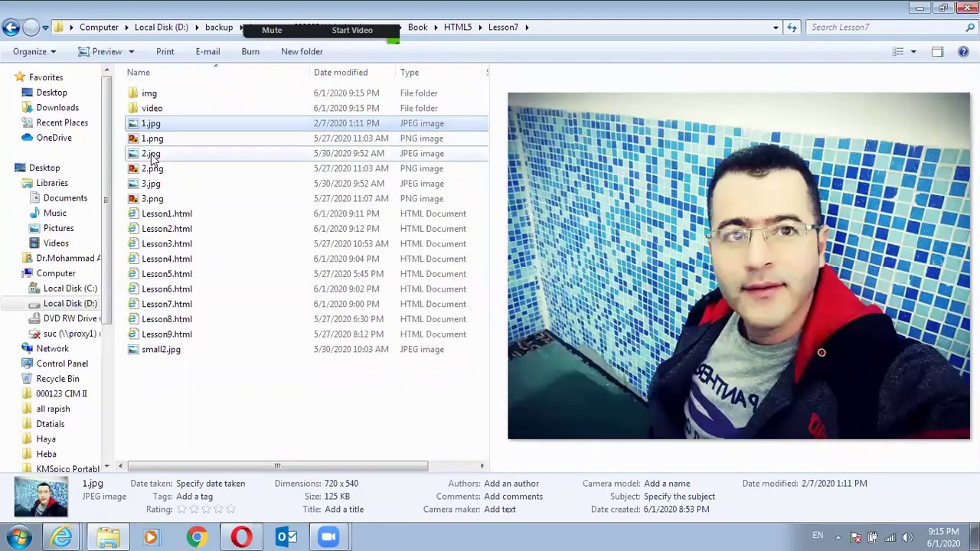Toggle the preview pane button
The height and width of the screenshot is (551, 980).
937,52
